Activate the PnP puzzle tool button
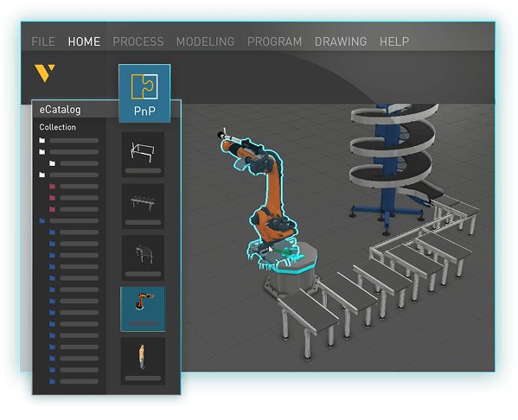The height and width of the screenshot is (420, 518). [x=144, y=93]
